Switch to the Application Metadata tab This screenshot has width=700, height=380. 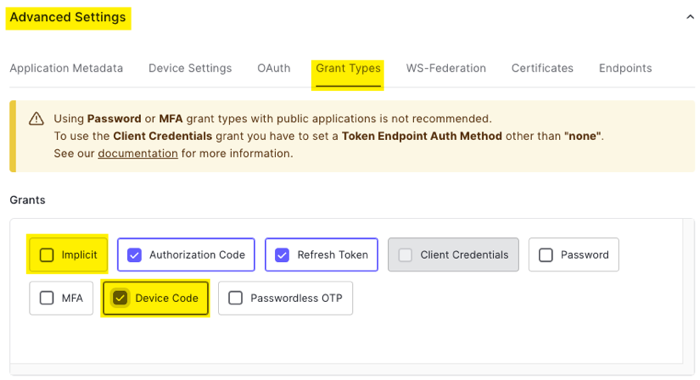tap(66, 68)
